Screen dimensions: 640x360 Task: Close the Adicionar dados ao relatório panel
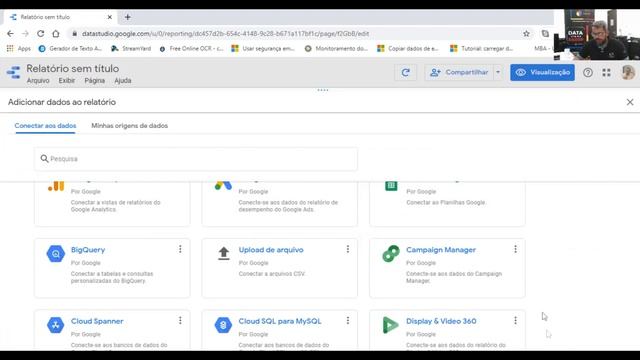[630, 102]
